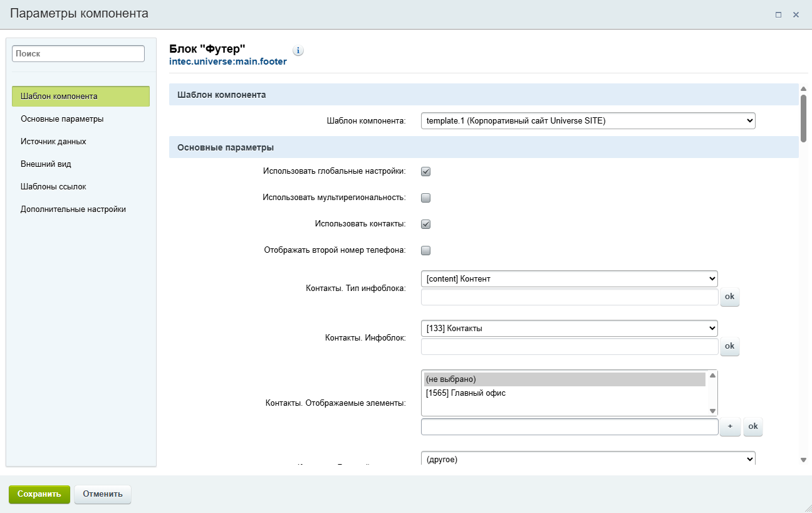Open the Шаблон компонента dropdown
Viewport: 812px width, 513px height.
[x=588, y=121]
